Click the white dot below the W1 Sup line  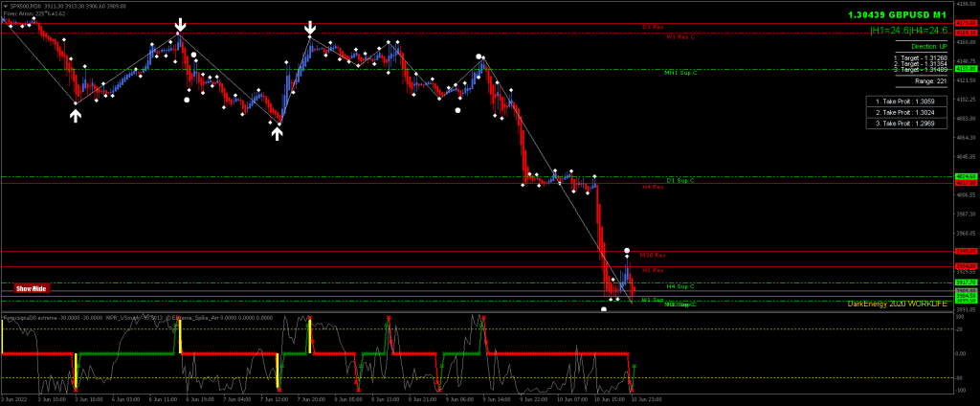pos(604,309)
